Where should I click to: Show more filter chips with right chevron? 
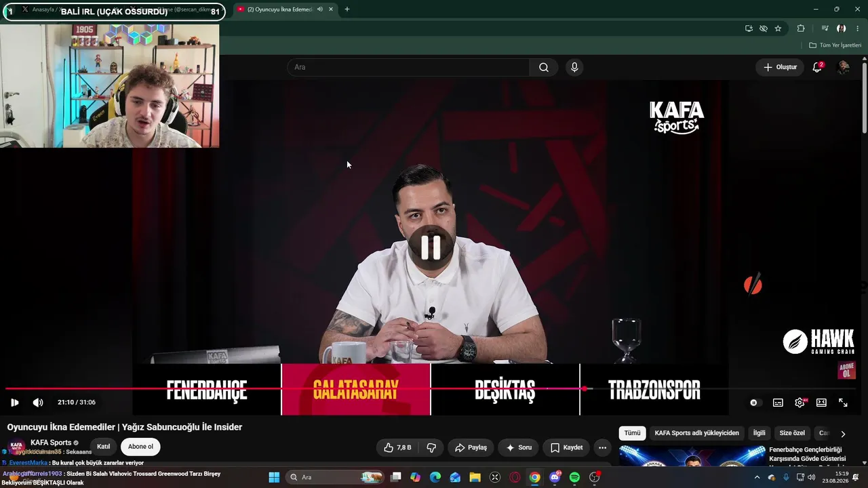click(x=843, y=434)
